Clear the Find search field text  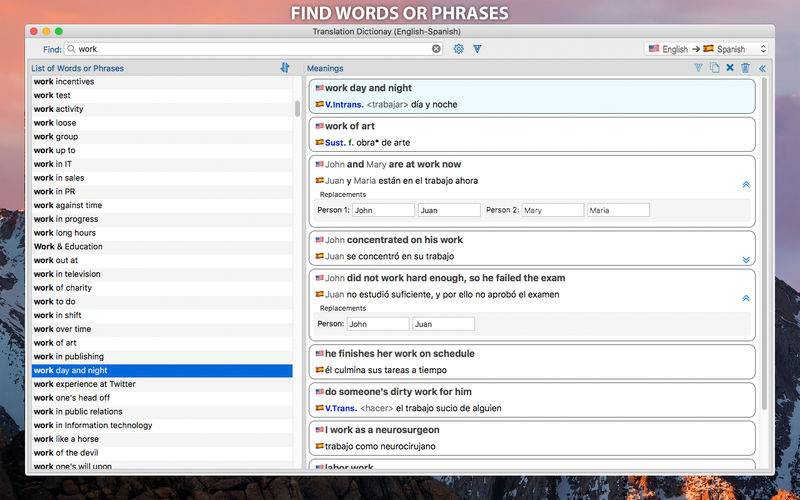pos(436,48)
